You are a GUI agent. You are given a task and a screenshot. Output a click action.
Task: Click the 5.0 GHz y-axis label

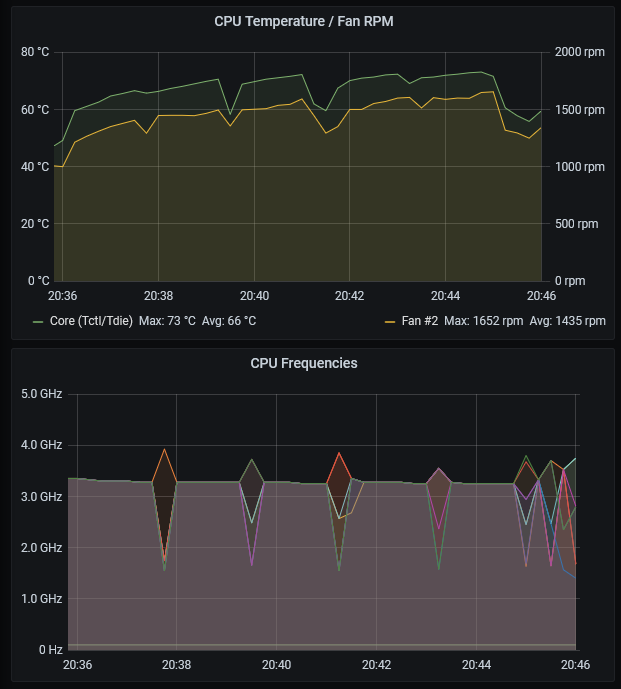[41, 394]
